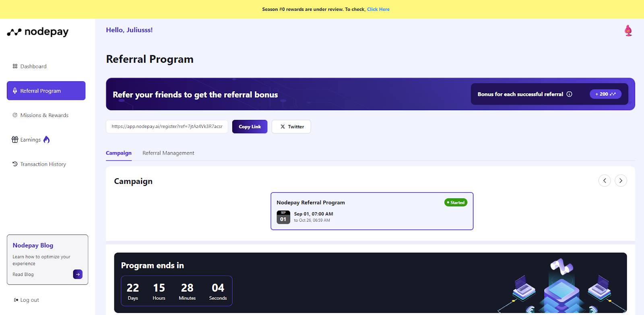644x315 pixels.
Task: Share referral link on Twitter
Action: 291,127
